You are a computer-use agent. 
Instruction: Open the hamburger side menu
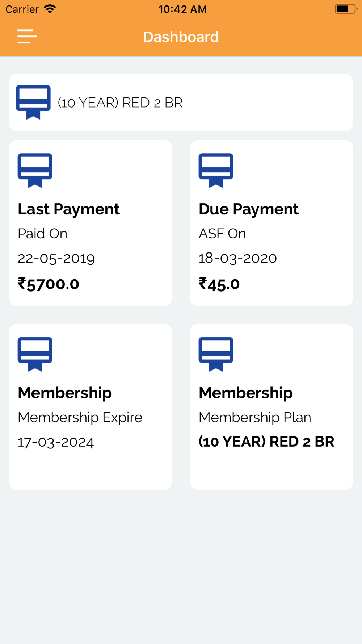(x=27, y=37)
